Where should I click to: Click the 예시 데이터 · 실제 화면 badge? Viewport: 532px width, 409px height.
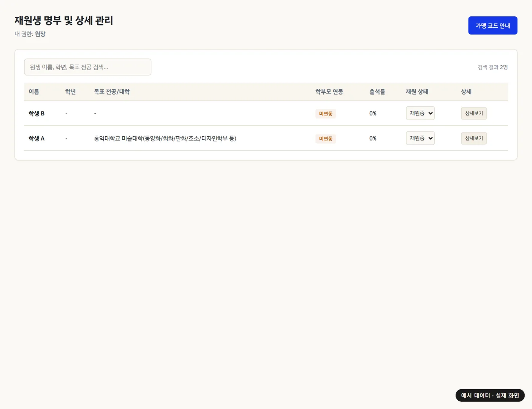[x=490, y=395]
